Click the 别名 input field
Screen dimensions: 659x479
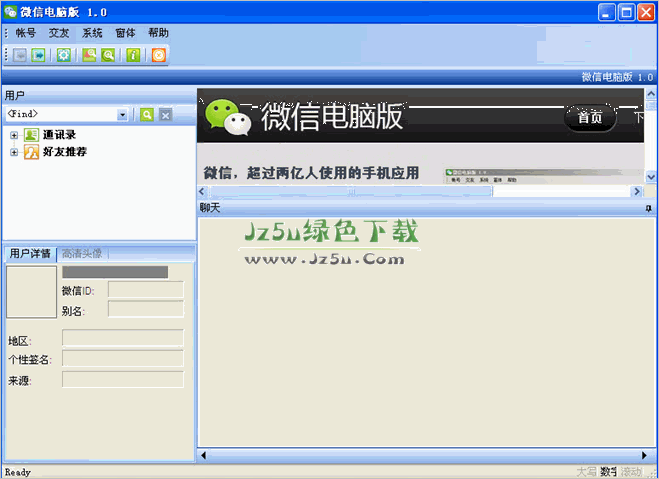[146, 309]
